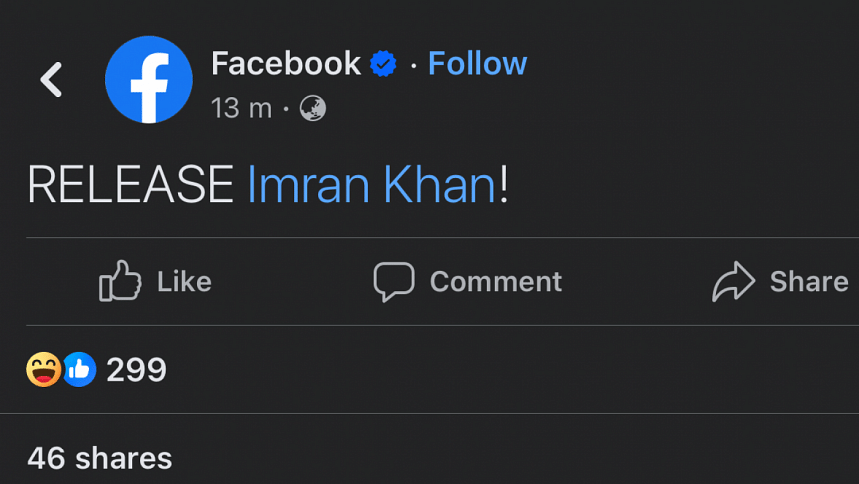Click the blue Like reaction badge
This screenshot has height=484, width=859.
[79, 370]
